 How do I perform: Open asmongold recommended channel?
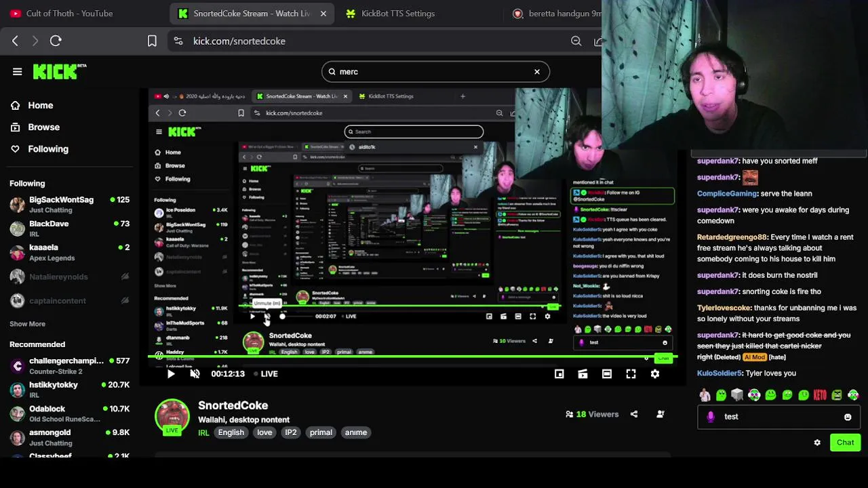coord(69,437)
